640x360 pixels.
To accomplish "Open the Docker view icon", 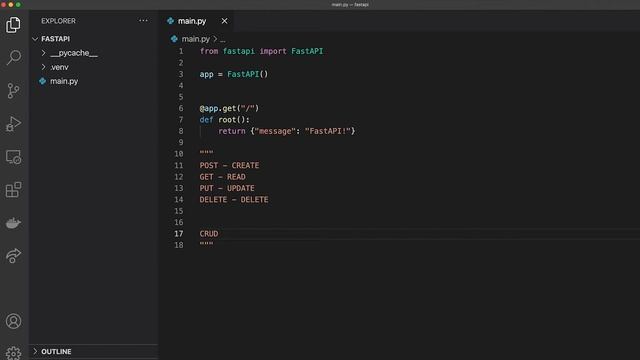I will click(x=13, y=223).
